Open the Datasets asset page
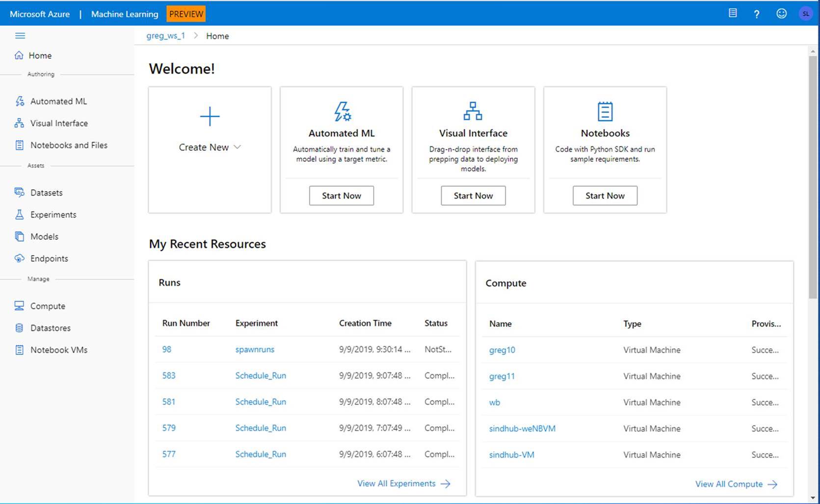This screenshot has height=504, width=820. coord(46,192)
